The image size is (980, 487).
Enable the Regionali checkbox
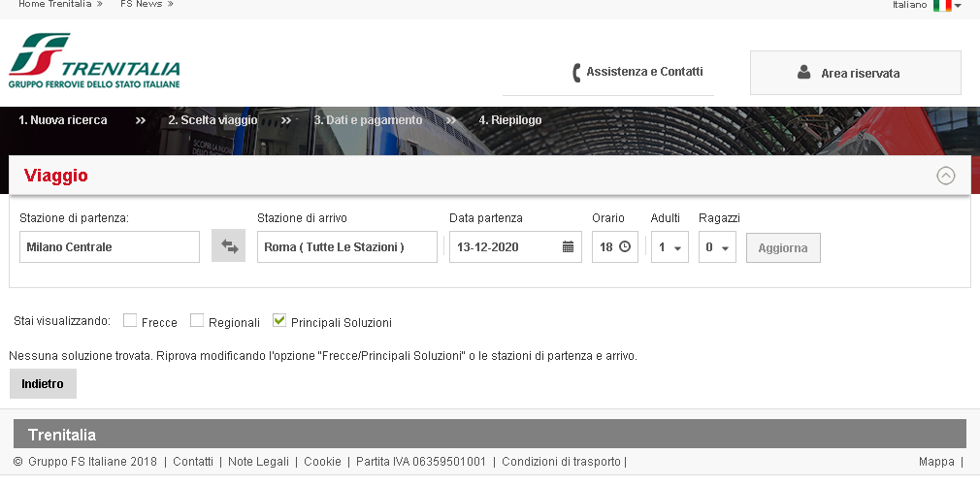click(197, 320)
